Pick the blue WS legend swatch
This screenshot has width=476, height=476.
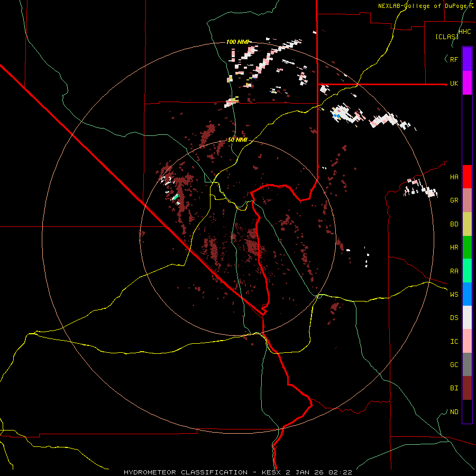pos(467,294)
